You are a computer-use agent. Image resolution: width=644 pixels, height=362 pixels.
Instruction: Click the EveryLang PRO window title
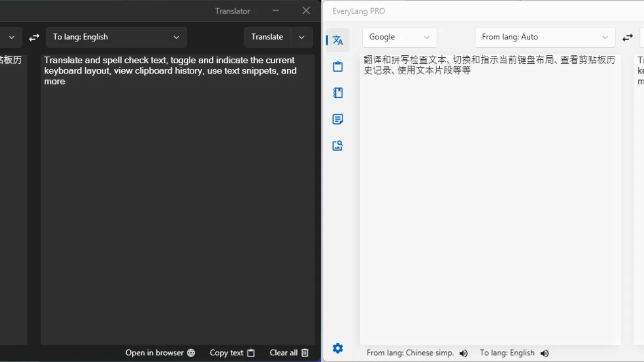coord(359,11)
